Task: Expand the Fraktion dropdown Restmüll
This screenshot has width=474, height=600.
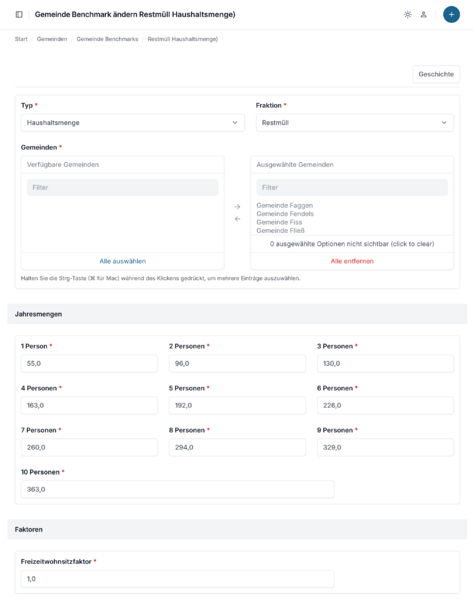Action: pos(355,123)
